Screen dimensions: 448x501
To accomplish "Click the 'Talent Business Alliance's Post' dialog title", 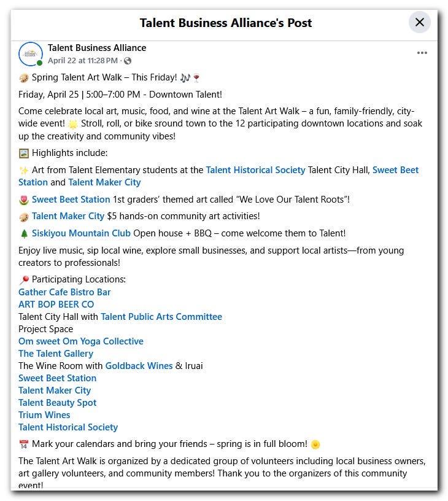I will (226, 23).
